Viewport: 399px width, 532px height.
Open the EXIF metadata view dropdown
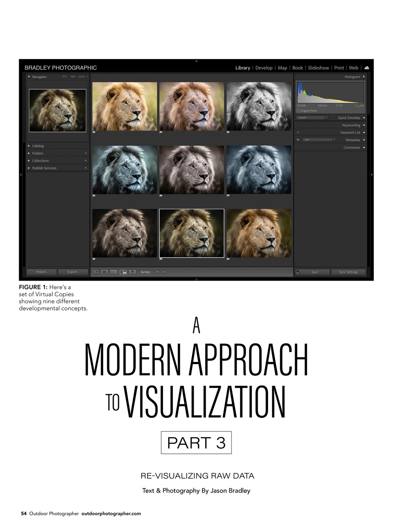[x=334, y=140]
